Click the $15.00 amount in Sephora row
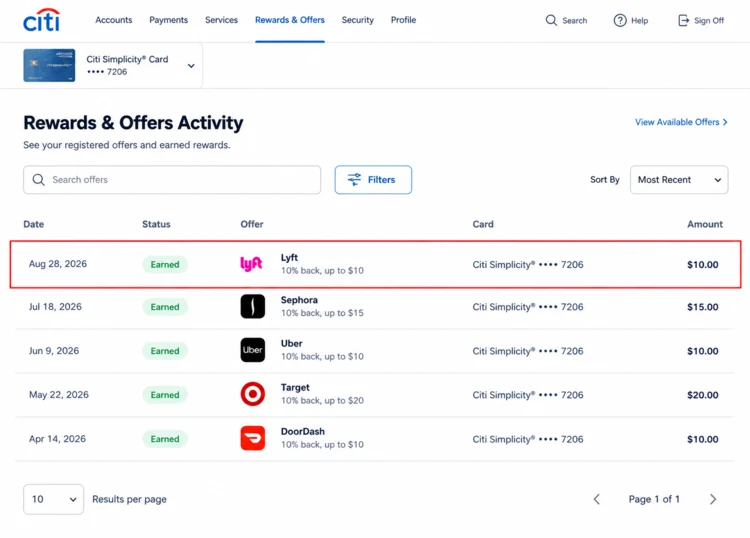 click(703, 307)
